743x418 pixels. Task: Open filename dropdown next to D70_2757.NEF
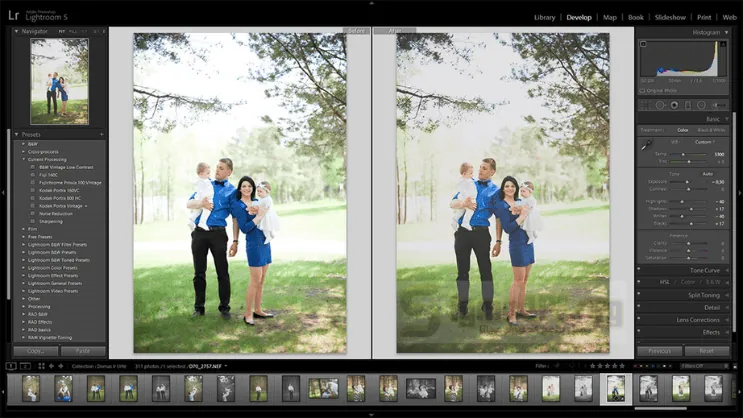[226, 366]
